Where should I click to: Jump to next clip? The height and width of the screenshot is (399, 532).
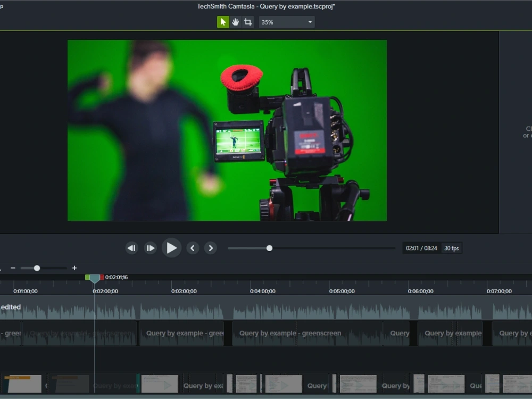[211, 248]
